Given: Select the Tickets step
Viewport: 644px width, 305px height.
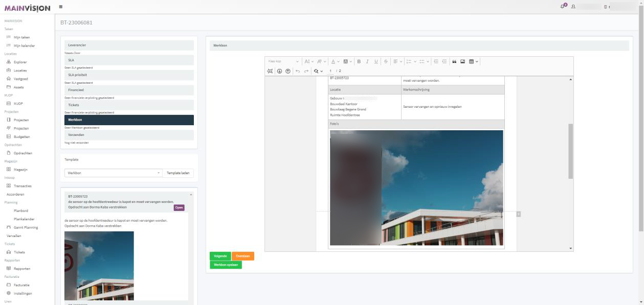Looking at the screenshot, I should [129, 105].
